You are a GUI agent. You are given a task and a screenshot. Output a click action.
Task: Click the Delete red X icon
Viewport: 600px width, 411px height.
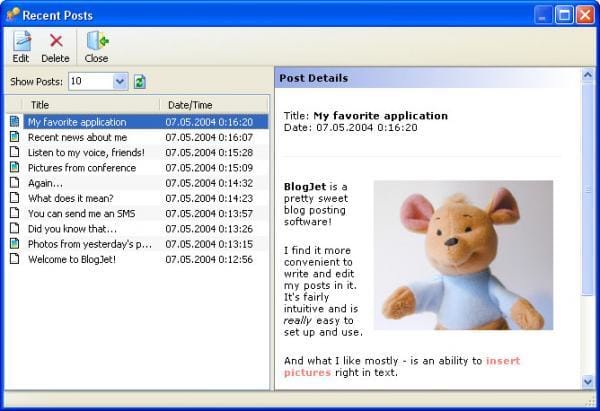pyautogui.click(x=56, y=41)
